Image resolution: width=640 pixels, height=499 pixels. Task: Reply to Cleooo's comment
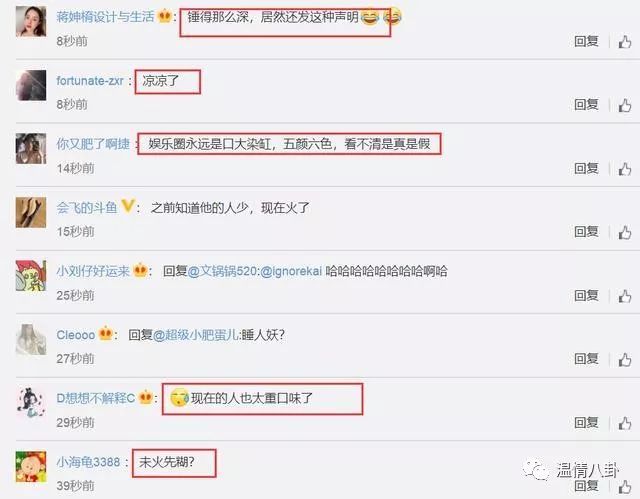587,359
